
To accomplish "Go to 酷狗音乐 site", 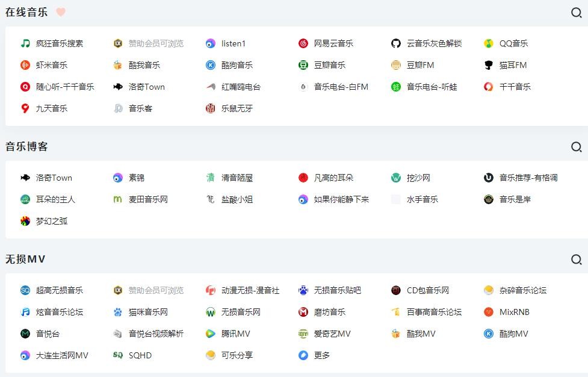I will 237,65.
